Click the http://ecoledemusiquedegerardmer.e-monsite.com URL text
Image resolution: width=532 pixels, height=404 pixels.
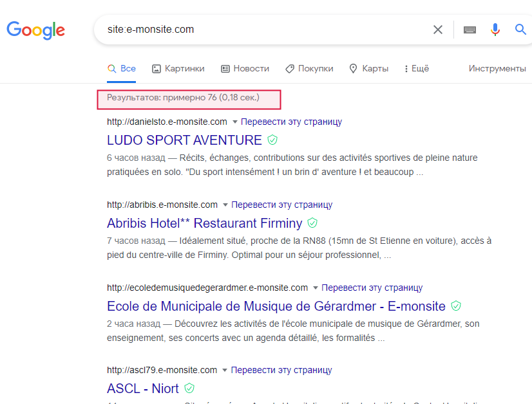click(x=207, y=288)
